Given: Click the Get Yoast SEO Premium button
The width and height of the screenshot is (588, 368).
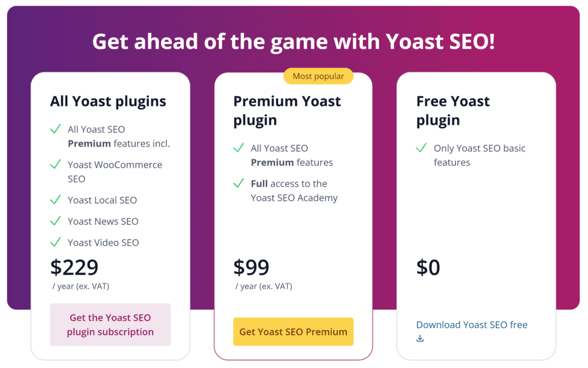Looking at the screenshot, I should 293,331.
